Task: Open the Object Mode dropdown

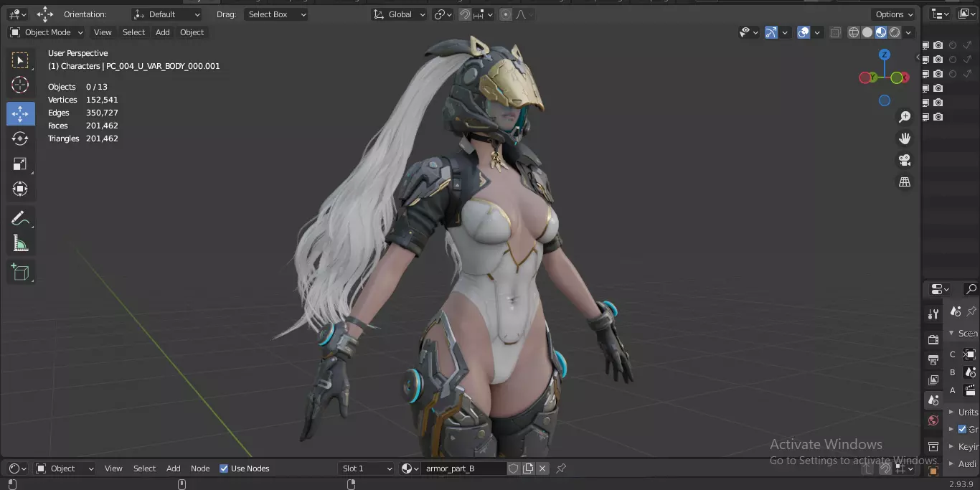Action: click(47, 32)
